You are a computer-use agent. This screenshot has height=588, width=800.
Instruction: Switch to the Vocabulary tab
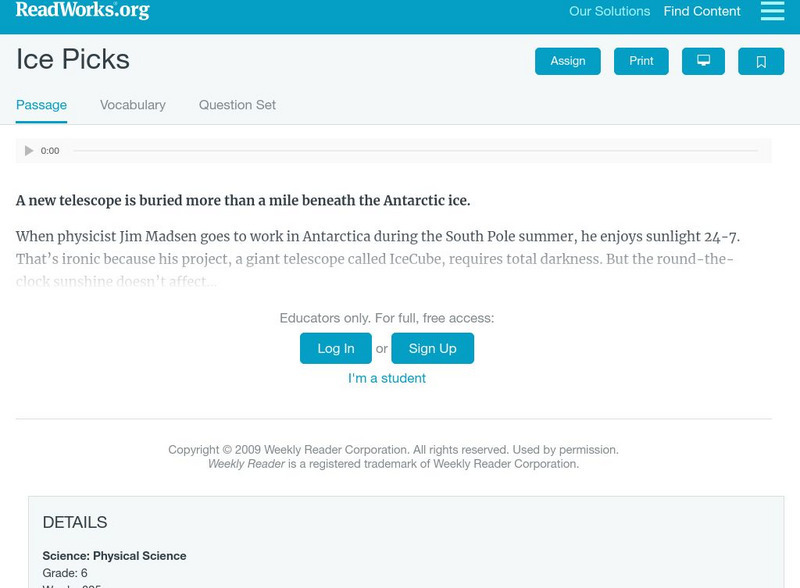pyautogui.click(x=133, y=105)
